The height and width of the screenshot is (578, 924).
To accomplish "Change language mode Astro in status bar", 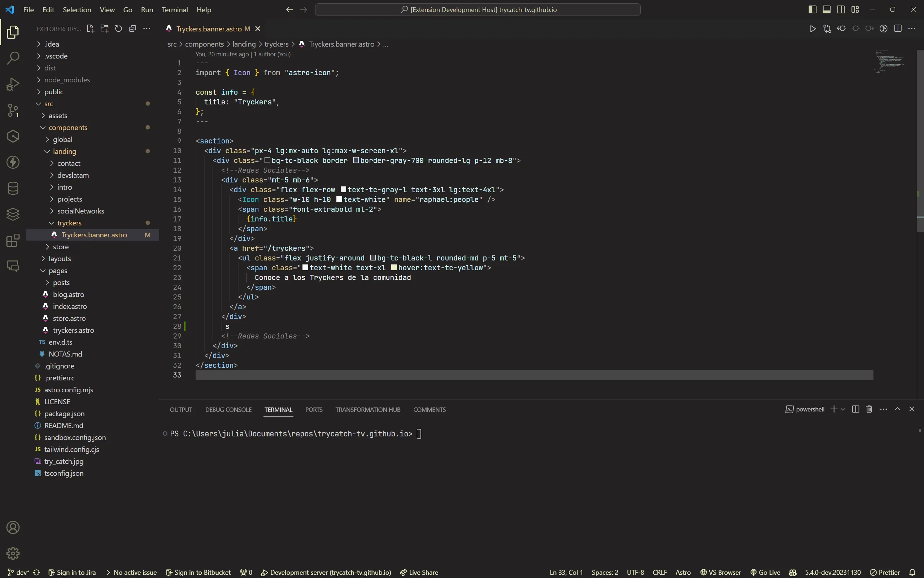I will pyautogui.click(x=683, y=572).
